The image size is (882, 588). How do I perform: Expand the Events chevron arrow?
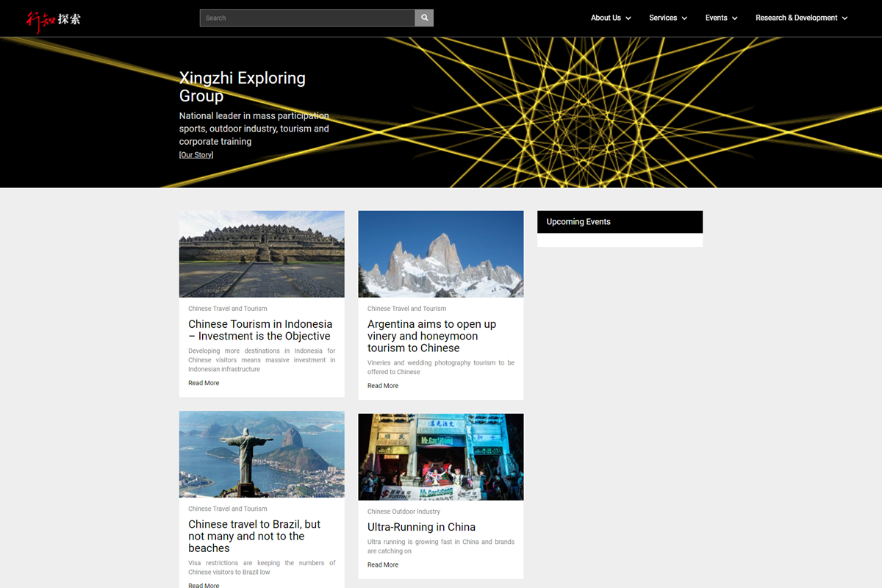click(x=734, y=18)
